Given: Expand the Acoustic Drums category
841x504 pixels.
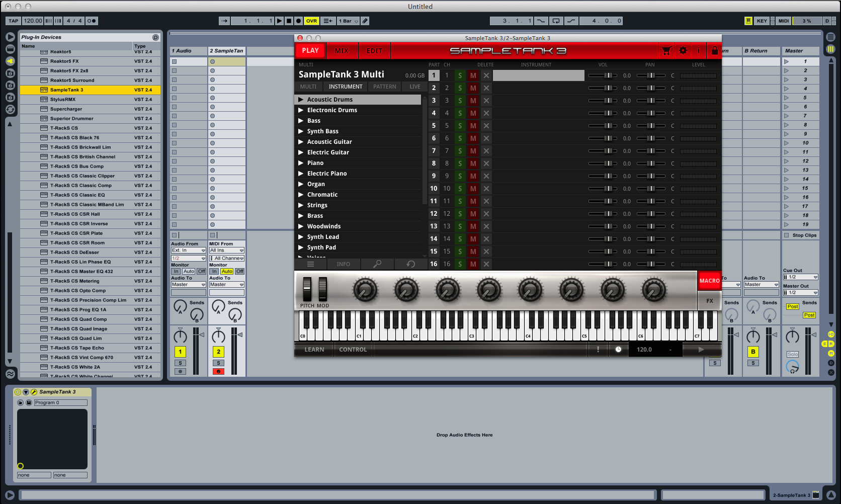Looking at the screenshot, I should click(301, 100).
